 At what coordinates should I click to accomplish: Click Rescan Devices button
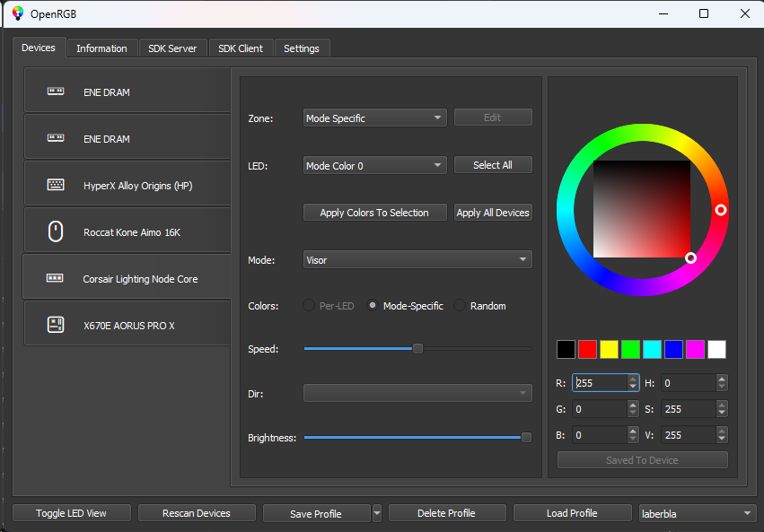pos(197,513)
